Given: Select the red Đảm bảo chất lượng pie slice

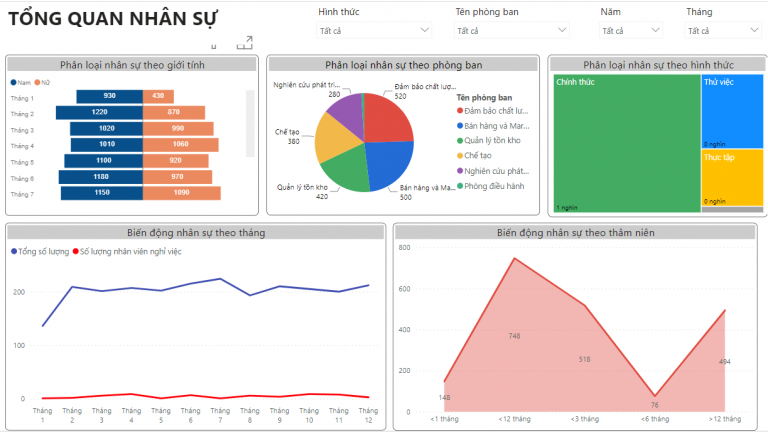Looking at the screenshot, I should pos(387,118).
